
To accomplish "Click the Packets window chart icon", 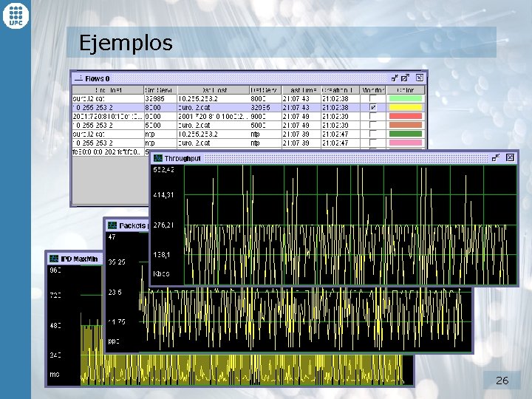I will pos(112,225).
